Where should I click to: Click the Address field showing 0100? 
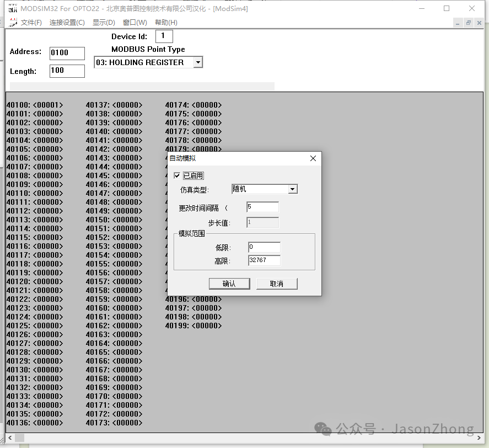67,53
